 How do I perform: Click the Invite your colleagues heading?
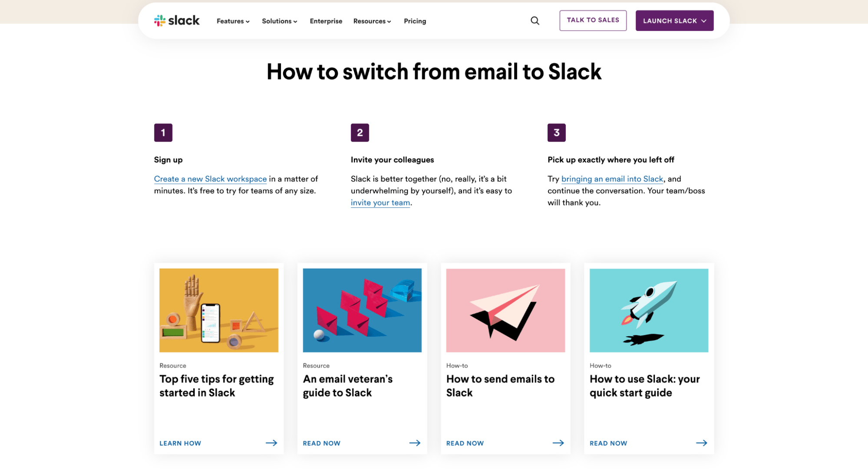click(x=392, y=159)
